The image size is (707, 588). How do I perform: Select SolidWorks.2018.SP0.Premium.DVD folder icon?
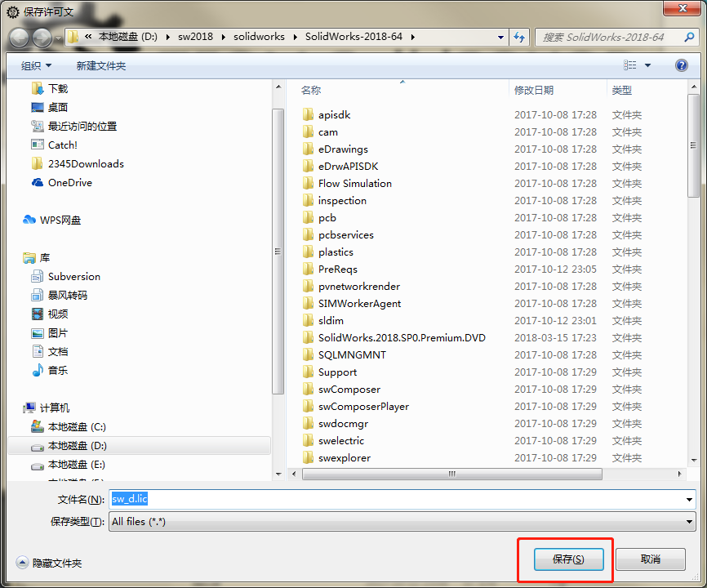tap(308, 337)
